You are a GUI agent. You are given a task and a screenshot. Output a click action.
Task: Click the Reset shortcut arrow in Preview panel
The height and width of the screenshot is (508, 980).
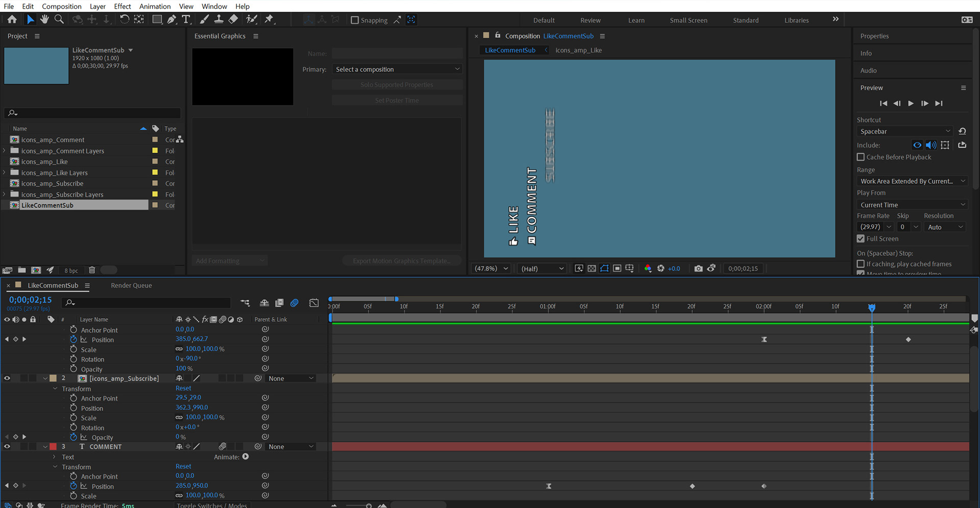coord(962,131)
